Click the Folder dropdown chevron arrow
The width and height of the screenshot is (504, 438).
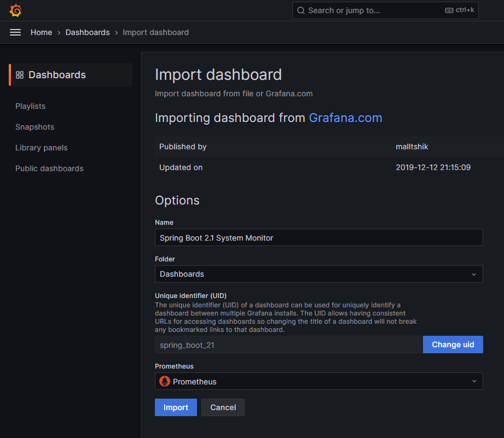474,275
